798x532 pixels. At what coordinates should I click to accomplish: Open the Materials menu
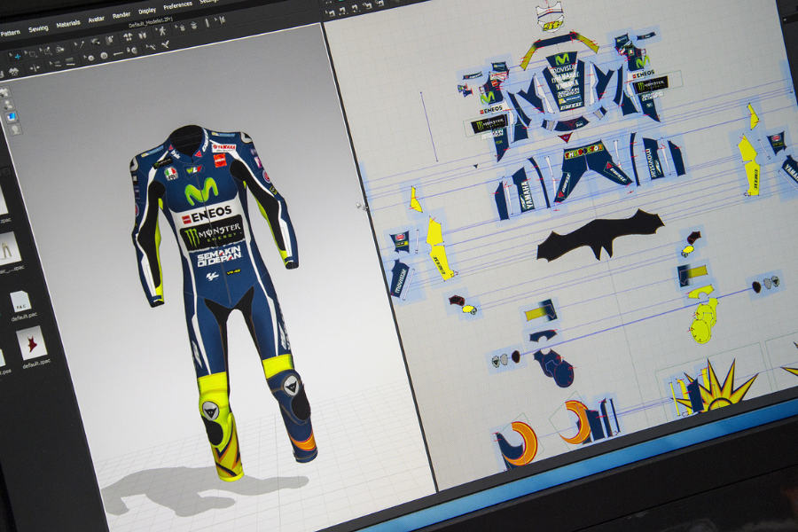[68, 24]
